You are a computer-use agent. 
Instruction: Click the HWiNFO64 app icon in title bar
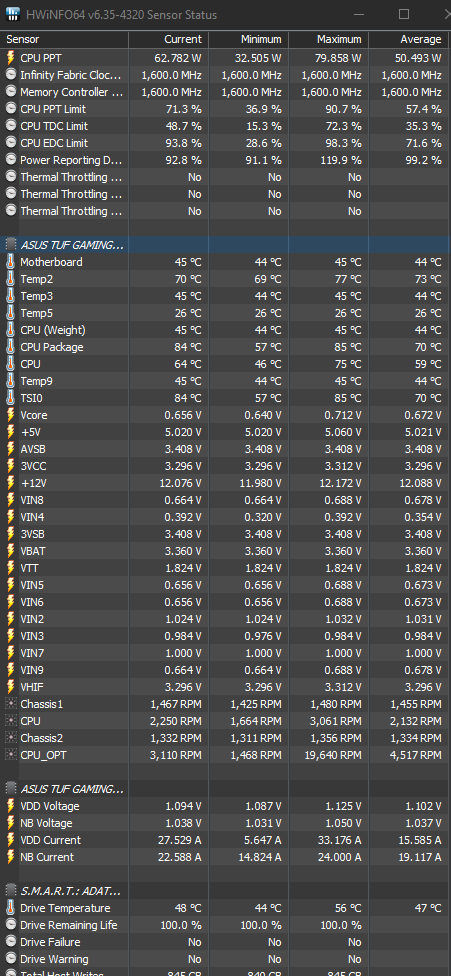(x=12, y=14)
